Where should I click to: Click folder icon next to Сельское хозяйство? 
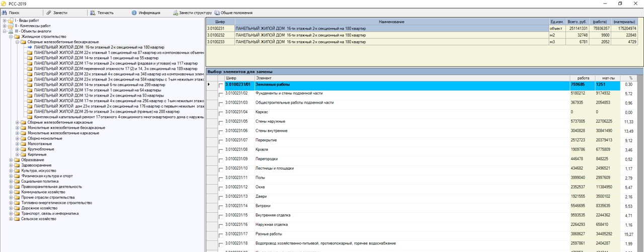click(17, 219)
